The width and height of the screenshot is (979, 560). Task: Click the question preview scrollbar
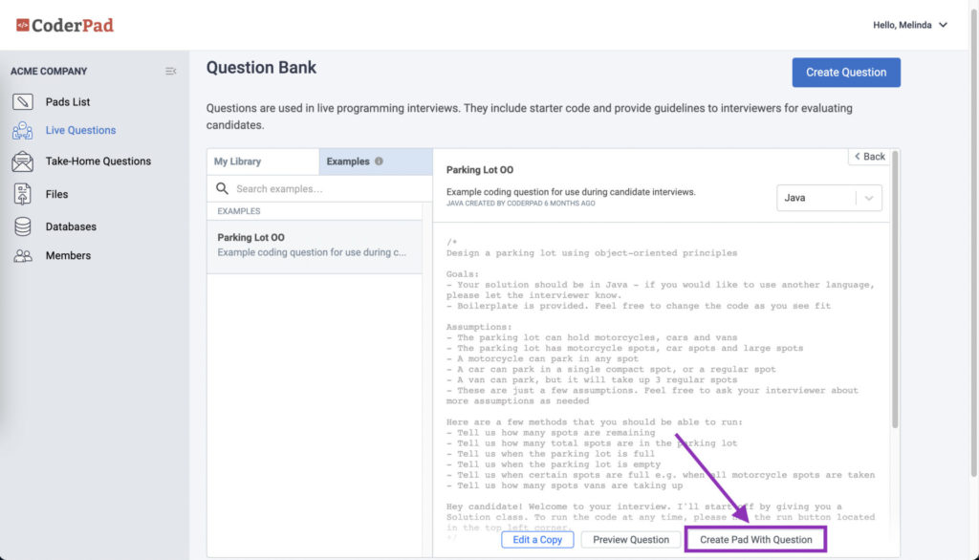(895, 290)
